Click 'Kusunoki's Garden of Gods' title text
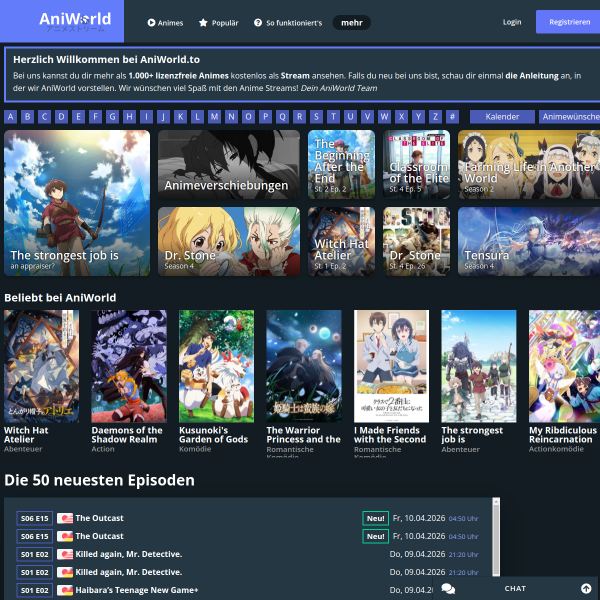Image resolution: width=600 pixels, height=600 pixels. (214, 435)
